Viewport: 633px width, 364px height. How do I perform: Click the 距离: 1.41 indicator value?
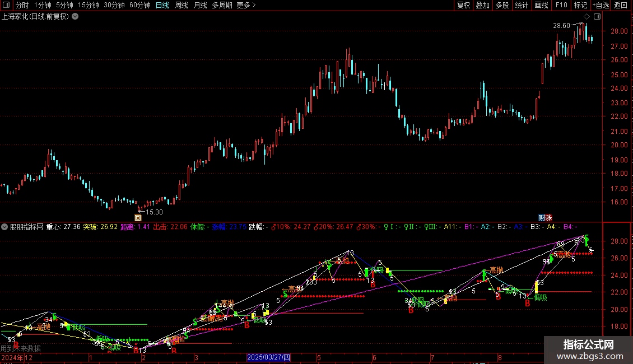point(135,227)
